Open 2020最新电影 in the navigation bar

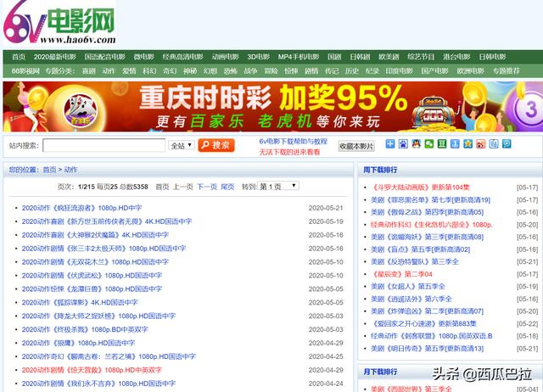pyautogui.click(x=54, y=57)
